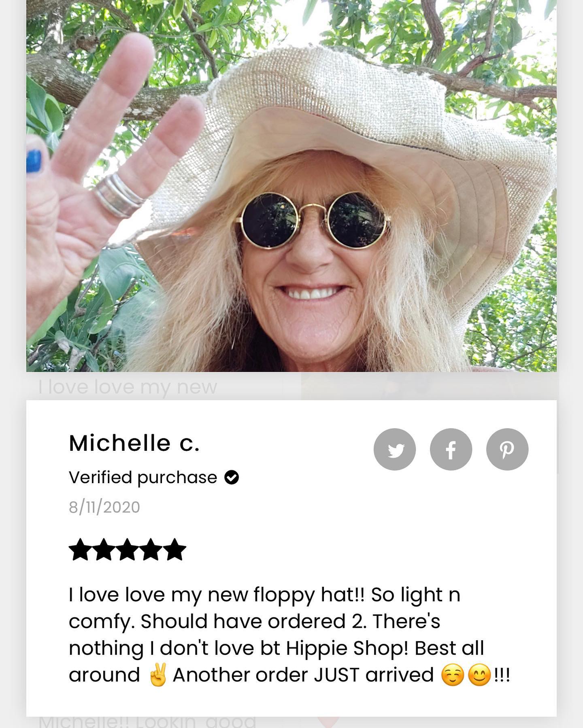
Task: Open reviewer name Michelle c.
Action: pos(134,443)
